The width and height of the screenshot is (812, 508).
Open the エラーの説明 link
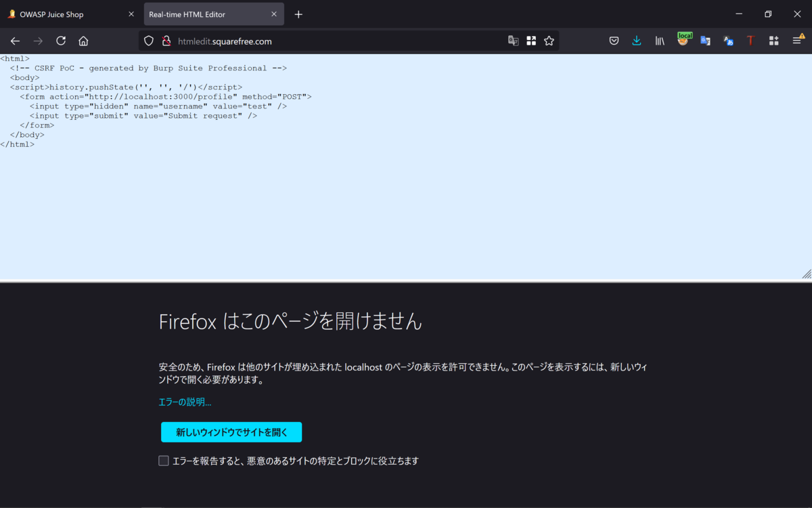(185, 402)
